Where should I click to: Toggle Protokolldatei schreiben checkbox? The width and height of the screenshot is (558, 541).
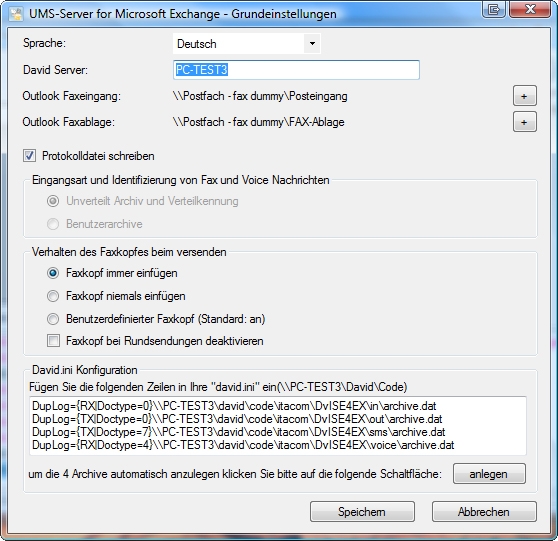click(29, 156)
